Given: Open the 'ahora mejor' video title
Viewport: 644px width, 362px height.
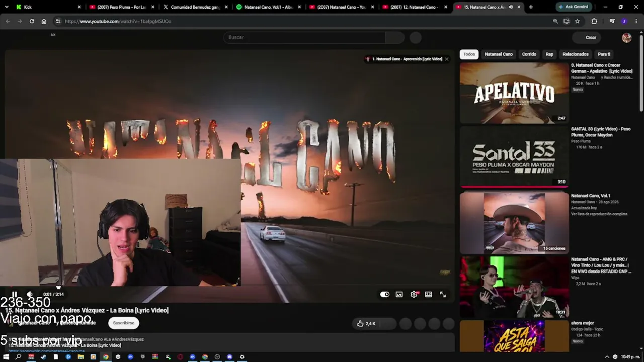Looking at the screenshot, I should (583, 323).
